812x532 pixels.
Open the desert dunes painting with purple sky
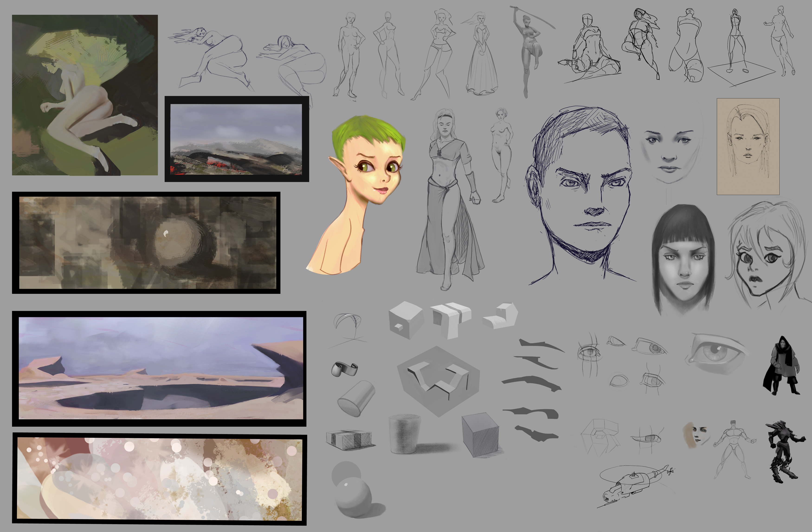(x=159, y=368)
